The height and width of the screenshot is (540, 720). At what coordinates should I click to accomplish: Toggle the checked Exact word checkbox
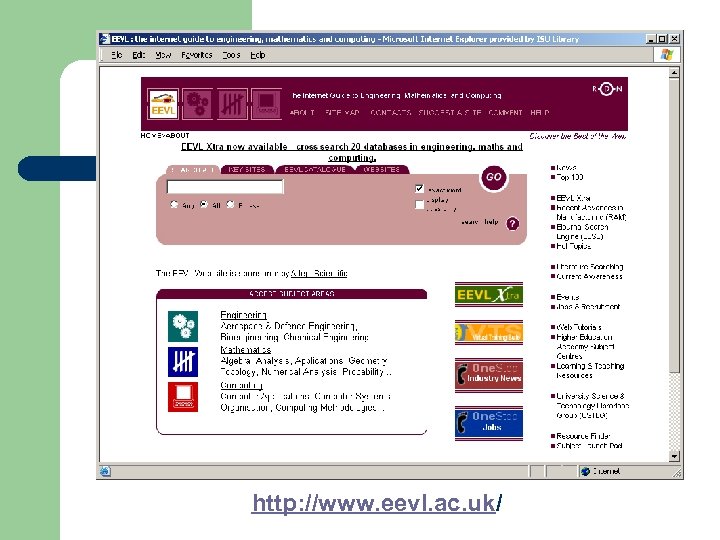coord(419,188)
